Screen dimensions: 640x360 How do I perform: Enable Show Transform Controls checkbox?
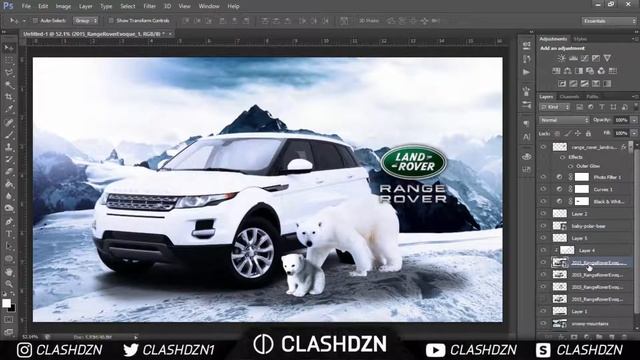111,20
